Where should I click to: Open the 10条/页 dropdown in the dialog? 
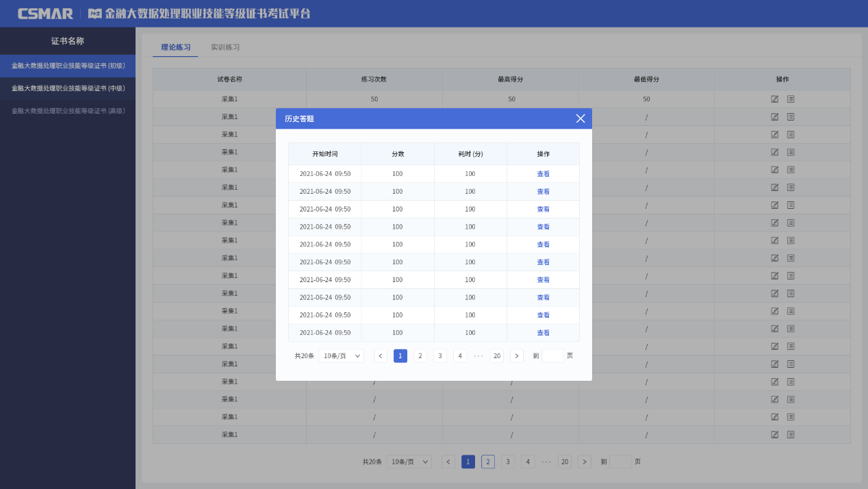pos(341,356)
